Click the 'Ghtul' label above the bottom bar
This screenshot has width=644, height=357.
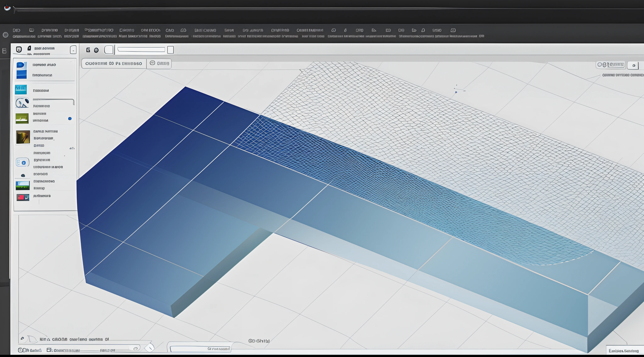point(263,341)
